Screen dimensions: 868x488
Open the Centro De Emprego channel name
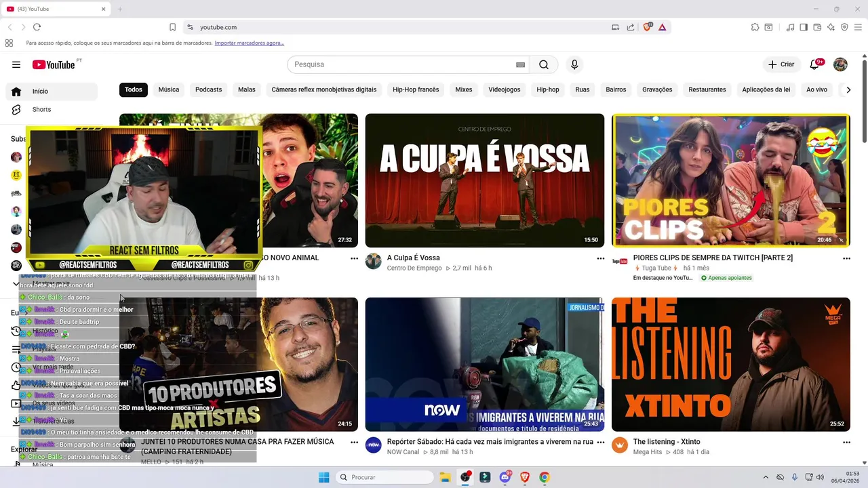coord(414,268)
